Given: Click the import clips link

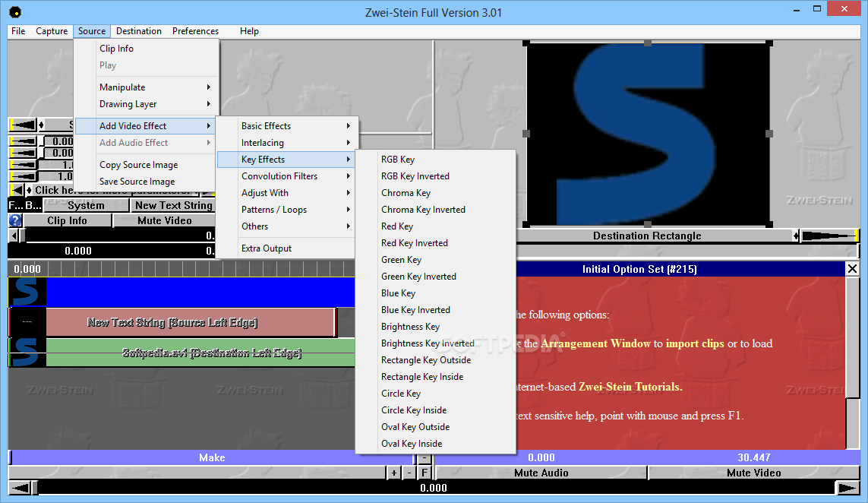Looking at the screenshot, I should click(x=695, y=343).
